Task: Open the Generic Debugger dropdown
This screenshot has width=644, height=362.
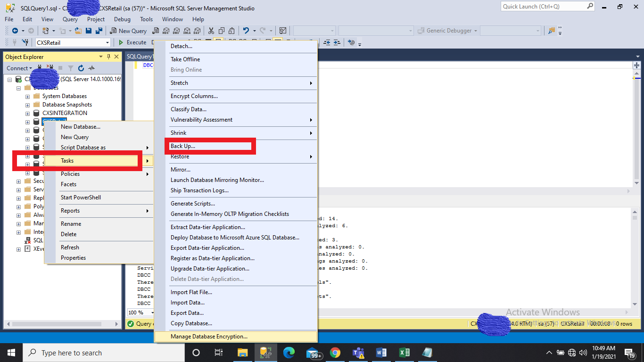Action: 448,31
